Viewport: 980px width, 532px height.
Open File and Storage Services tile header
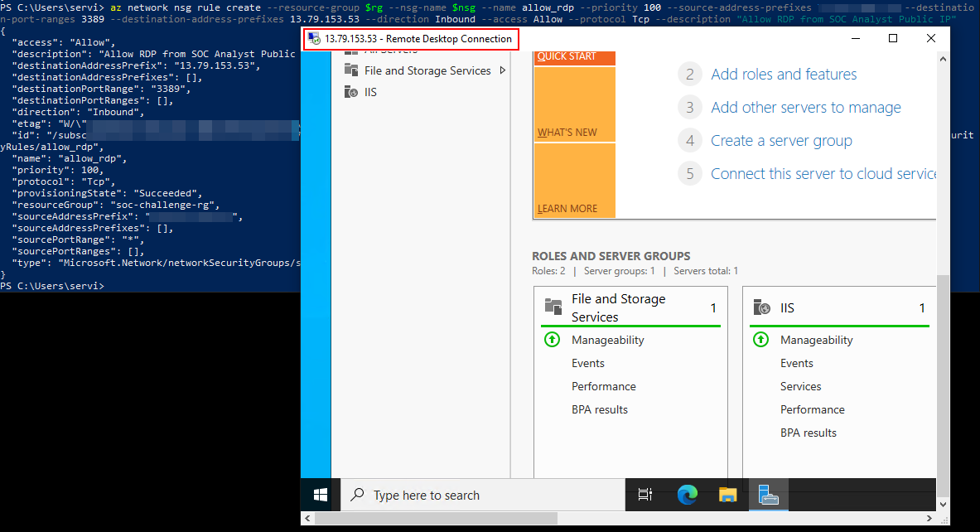pyautogui.click(x=630, y=307)
